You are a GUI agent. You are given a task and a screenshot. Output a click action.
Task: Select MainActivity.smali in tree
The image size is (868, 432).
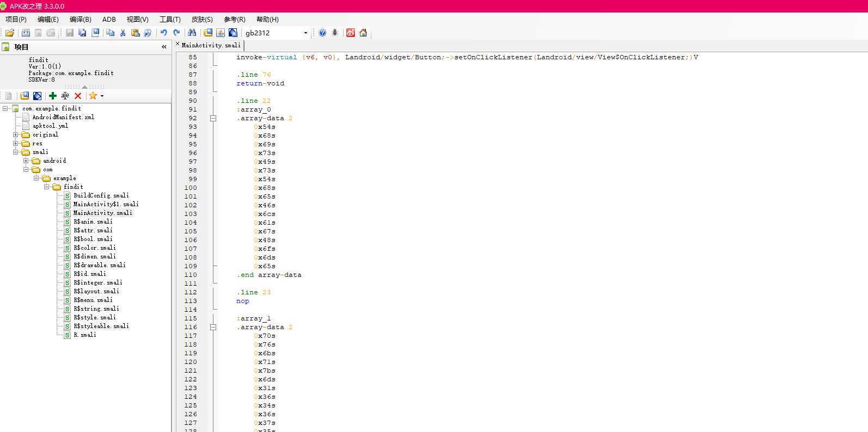103,213
